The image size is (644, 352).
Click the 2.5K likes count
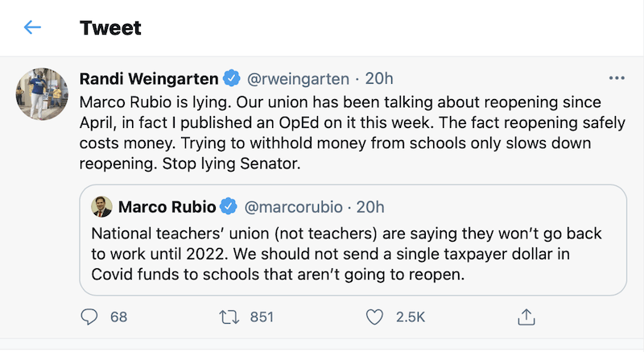pos(410,317)
